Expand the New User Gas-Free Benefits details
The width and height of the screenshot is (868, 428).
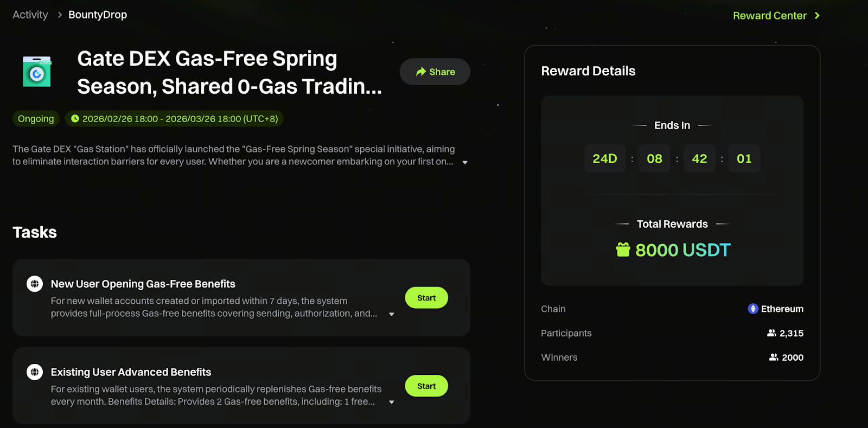point(392,314)
